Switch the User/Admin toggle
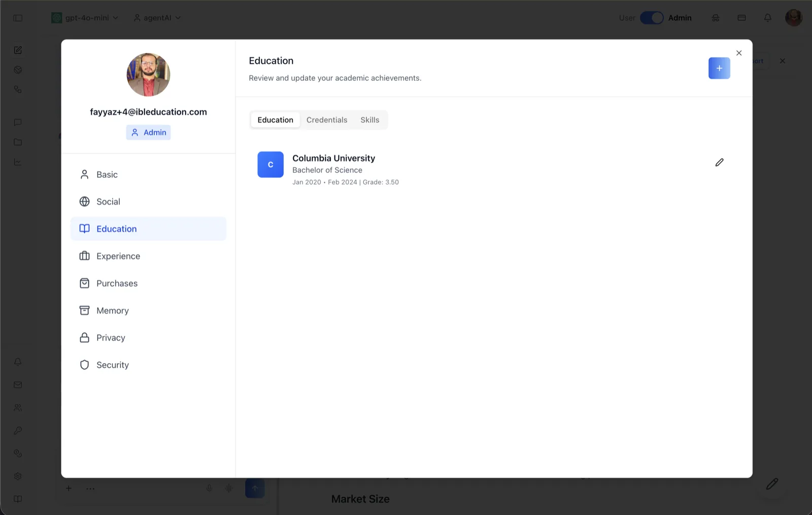This screenshot has width=812, height=515. coord(652,18)
